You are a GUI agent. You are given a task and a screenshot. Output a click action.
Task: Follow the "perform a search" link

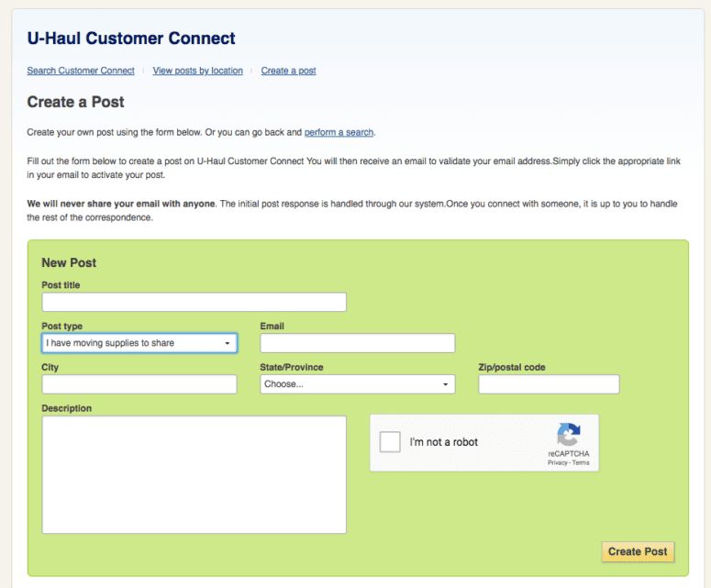pyautogui.click(x=339, y=132)
